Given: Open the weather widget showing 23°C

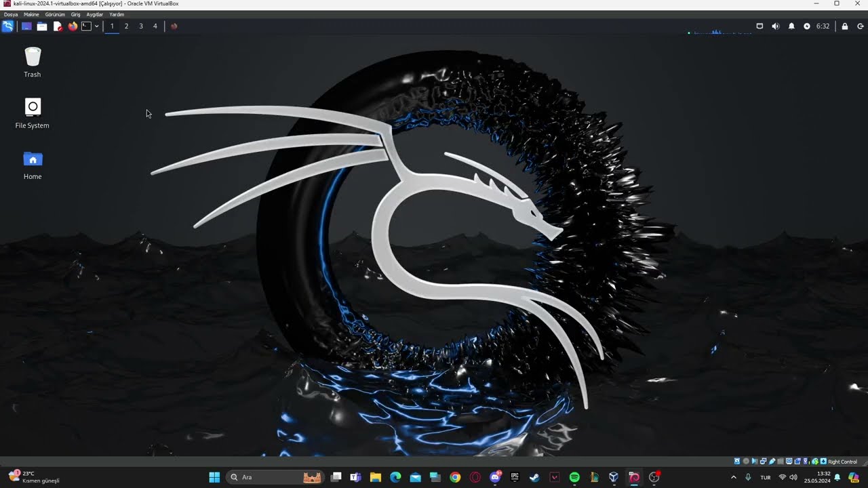Looking at the screenshot, I should click(x=34, y=477).
